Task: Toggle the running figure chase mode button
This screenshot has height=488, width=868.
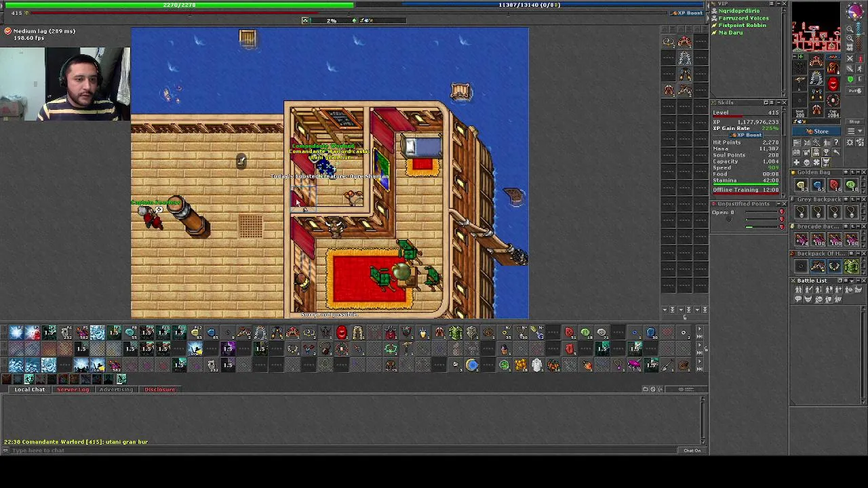Action: pos(860,68)
